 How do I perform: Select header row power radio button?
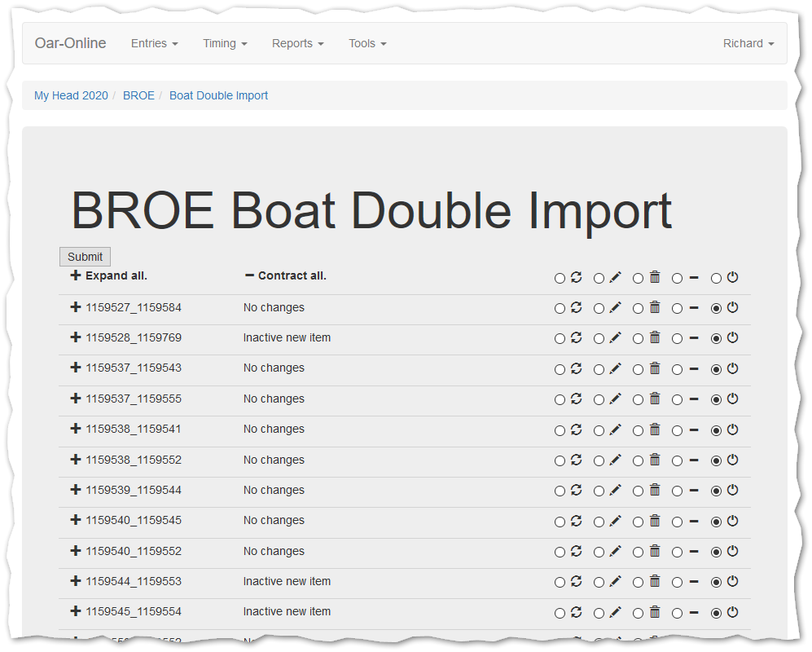[x=716, y=279]
